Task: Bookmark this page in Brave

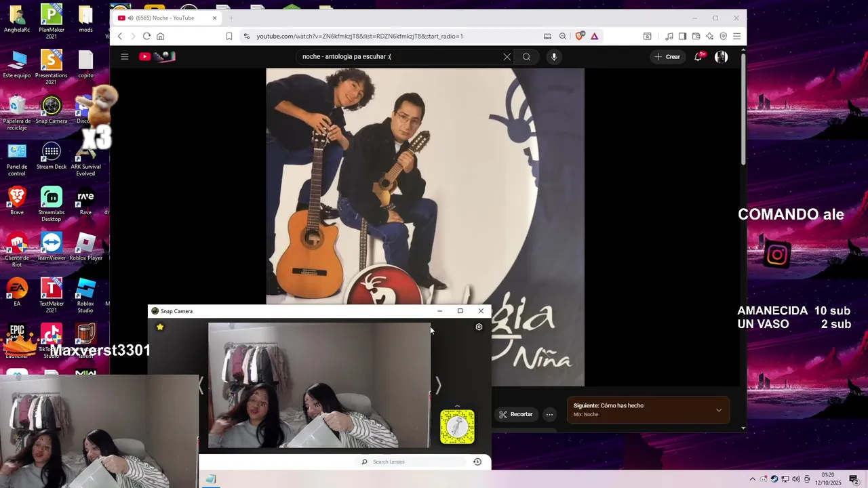Action: 229,36
